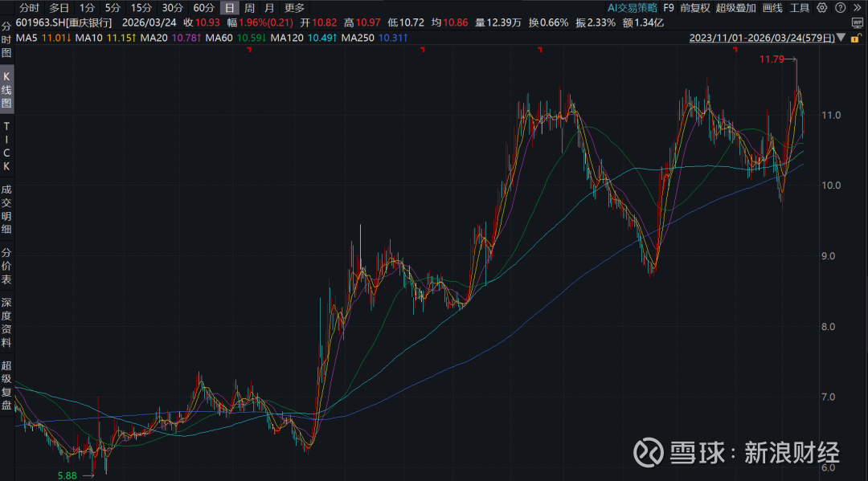Screen dimensions: 868x481
Task: Click the closing price 收10.93
Action: (x=202, y=22)
